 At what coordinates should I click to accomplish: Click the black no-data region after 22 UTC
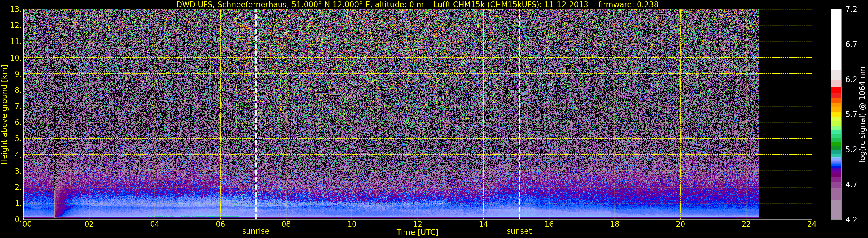point(785,114)
